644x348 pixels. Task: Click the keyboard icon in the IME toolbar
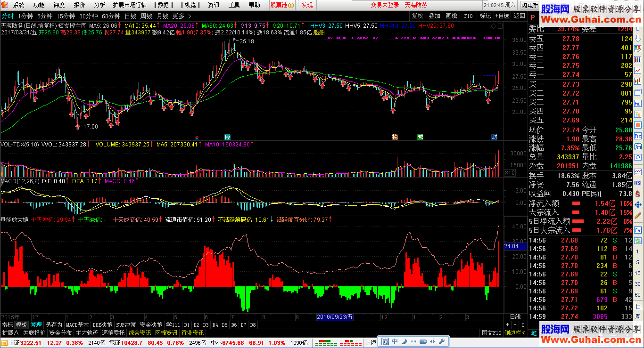423,341
